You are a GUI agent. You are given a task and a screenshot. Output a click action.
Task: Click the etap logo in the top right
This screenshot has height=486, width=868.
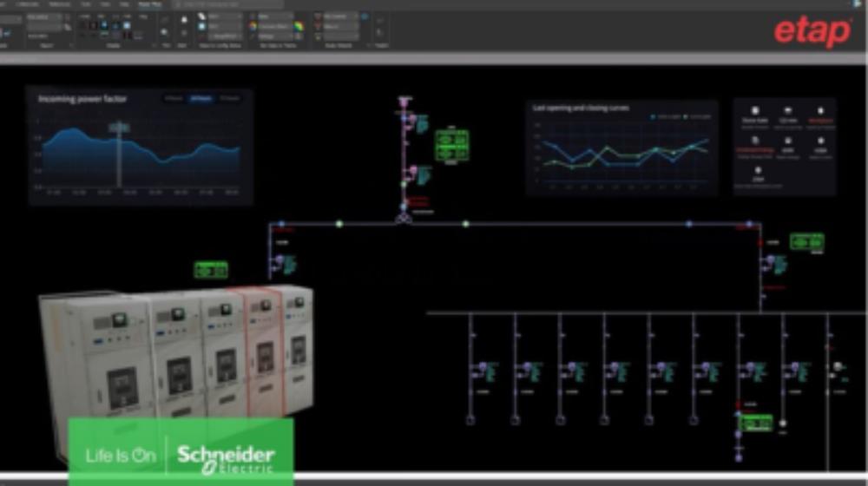pos(812,32)
